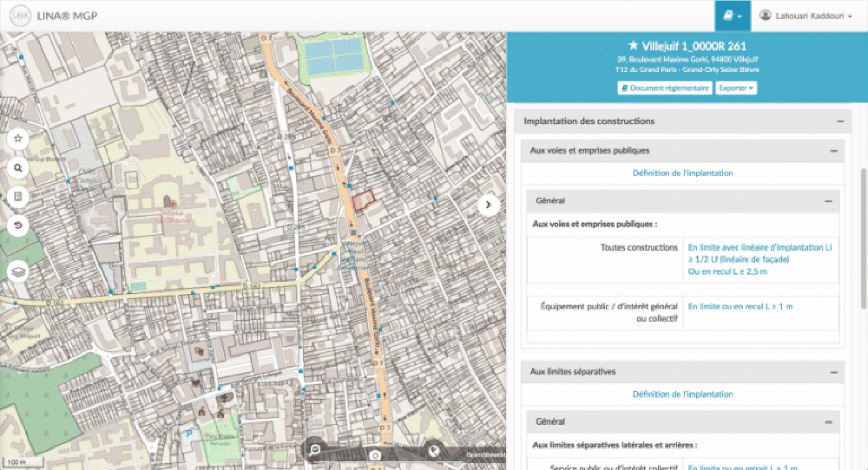868x470 pixels.
Task: Click the favorite star beside Villejuif title
Action: click(x=633, y=45)
